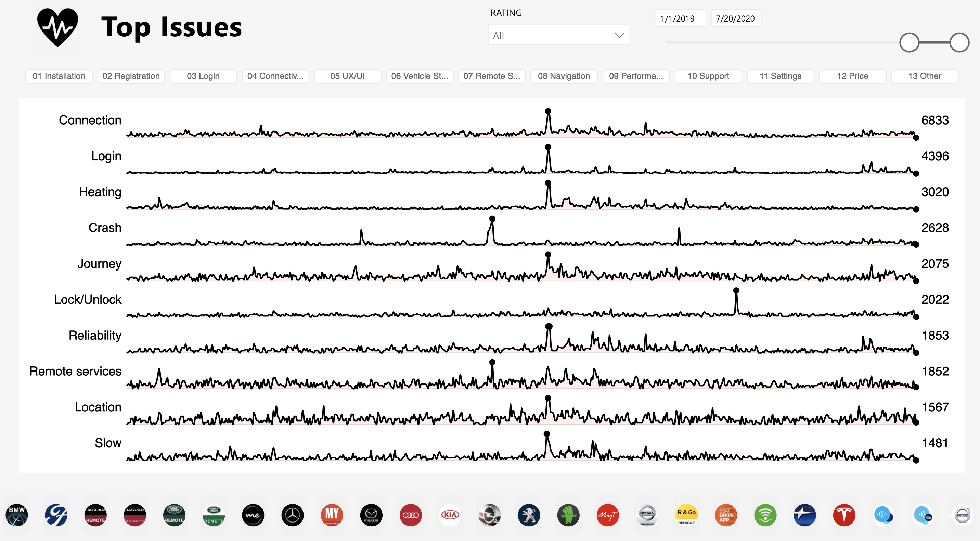Switch to 12 Price category
980x541 pixels.
point(852,76)
